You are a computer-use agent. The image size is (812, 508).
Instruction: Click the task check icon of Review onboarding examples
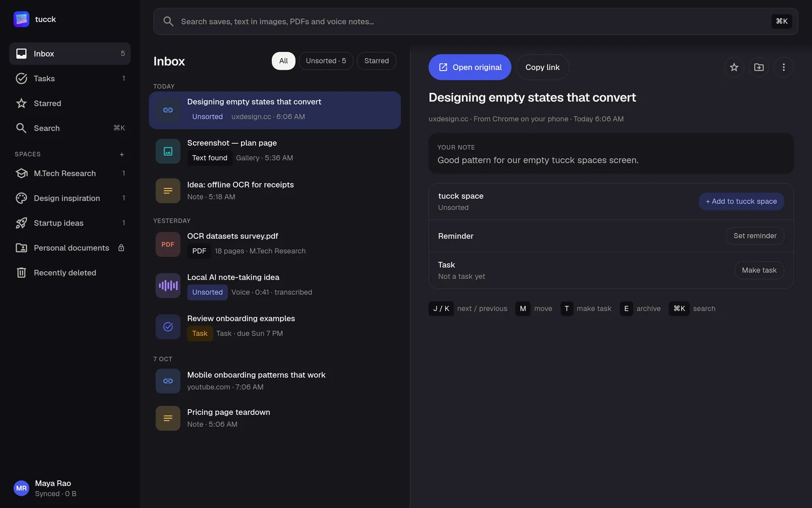click(168, 327)
